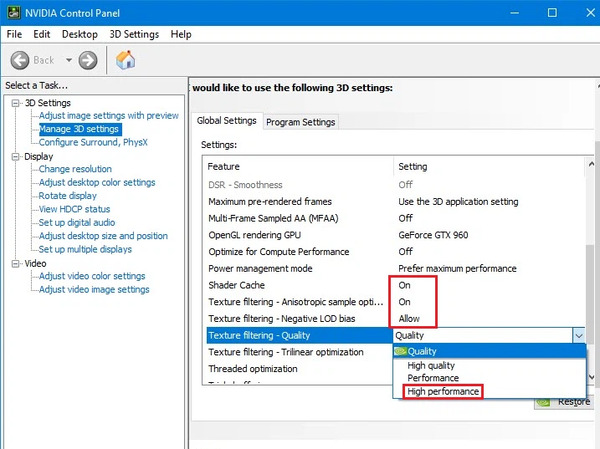Open the Home icon in toolbar
Viewport: 600px width, 449px height.
(126, 60)
